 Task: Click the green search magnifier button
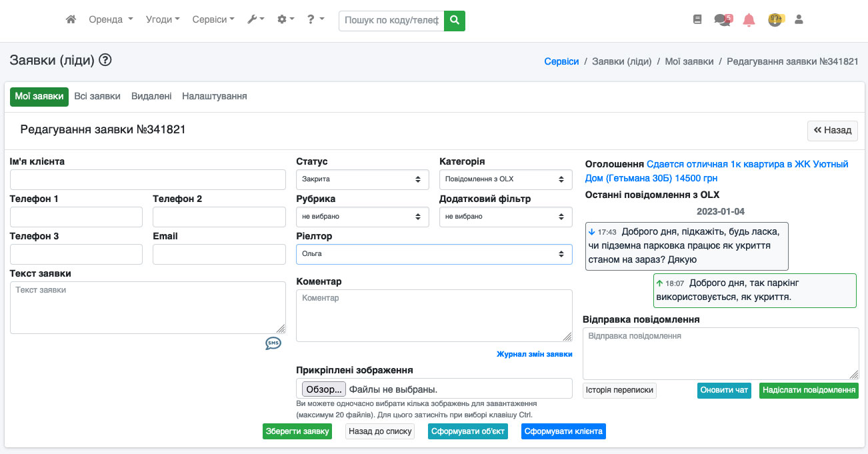[x=455, y=21]
